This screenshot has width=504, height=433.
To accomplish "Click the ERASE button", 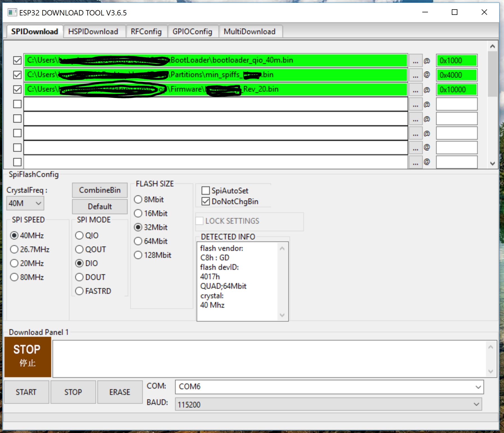I will (120, 392).
